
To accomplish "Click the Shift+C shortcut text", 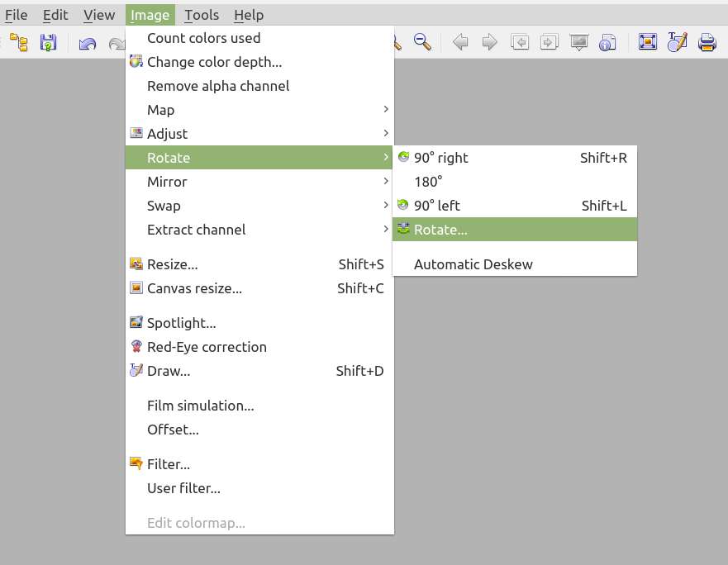I will click(x=360, y=288).
